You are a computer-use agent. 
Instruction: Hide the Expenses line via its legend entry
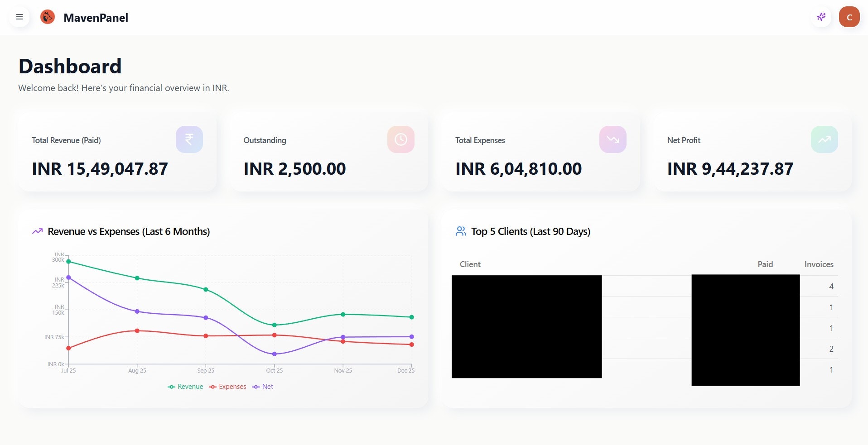click(227, 387)
